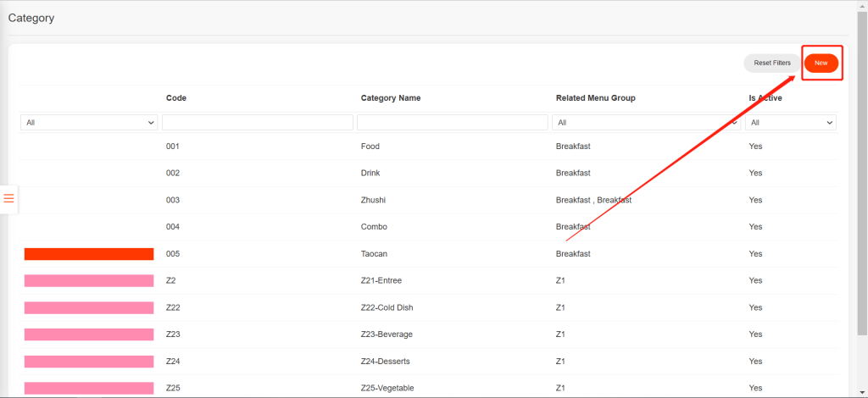The image size is (868, 398).
Task: Sort by the Code column header
Action: pos(176,98)
